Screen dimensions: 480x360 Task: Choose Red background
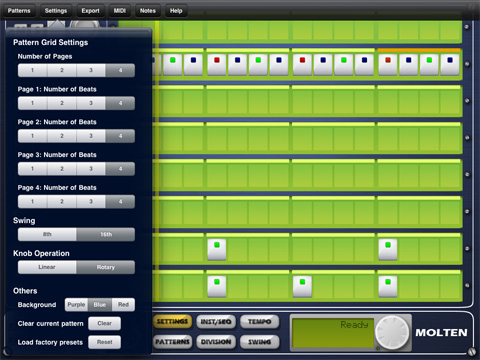pyautogui.click(x=123, y=305)
